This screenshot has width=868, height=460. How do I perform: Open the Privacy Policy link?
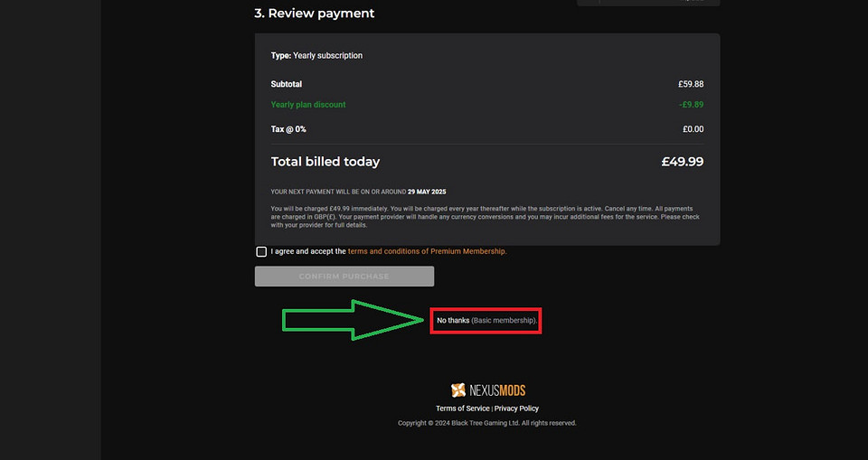[516, 408]
